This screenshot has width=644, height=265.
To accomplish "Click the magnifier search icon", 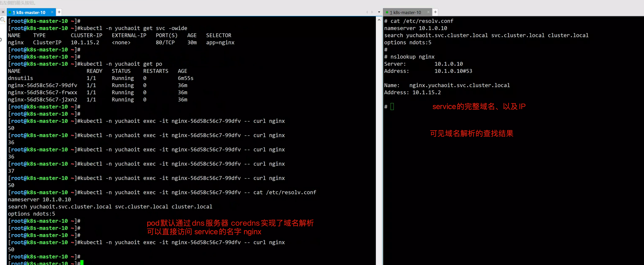I will (3, 20).
